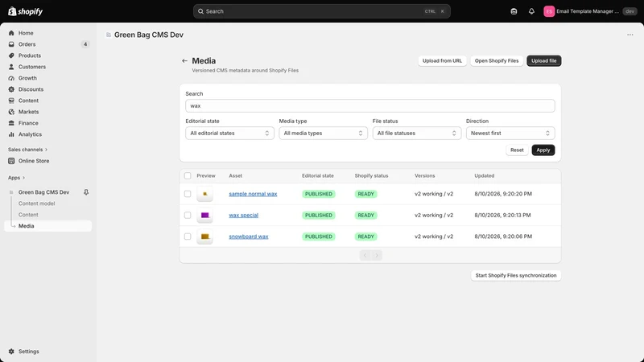644x362 pixels.
Task: Check the wax special row checkbox
Action: tap(188, 215)
